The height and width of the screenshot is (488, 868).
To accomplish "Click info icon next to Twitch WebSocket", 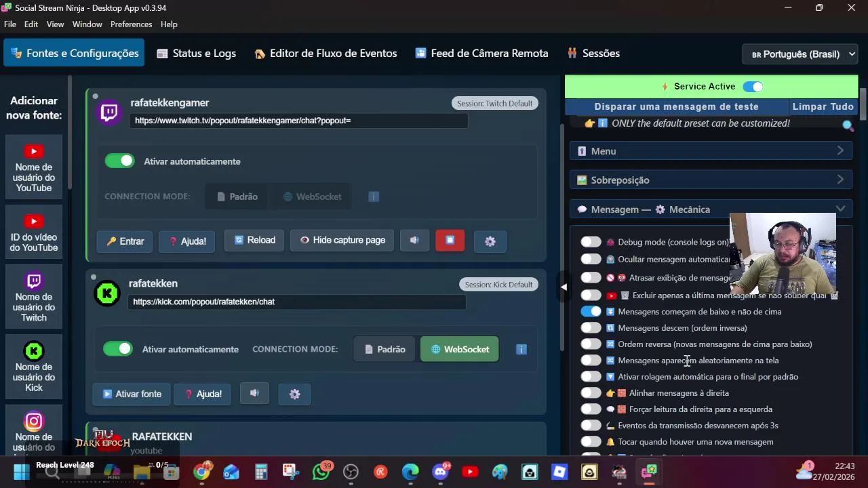I will (x=374, y=197).
